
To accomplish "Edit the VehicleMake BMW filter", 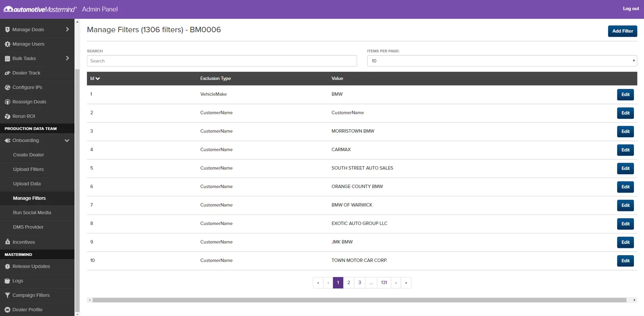I will pos(625,95).
